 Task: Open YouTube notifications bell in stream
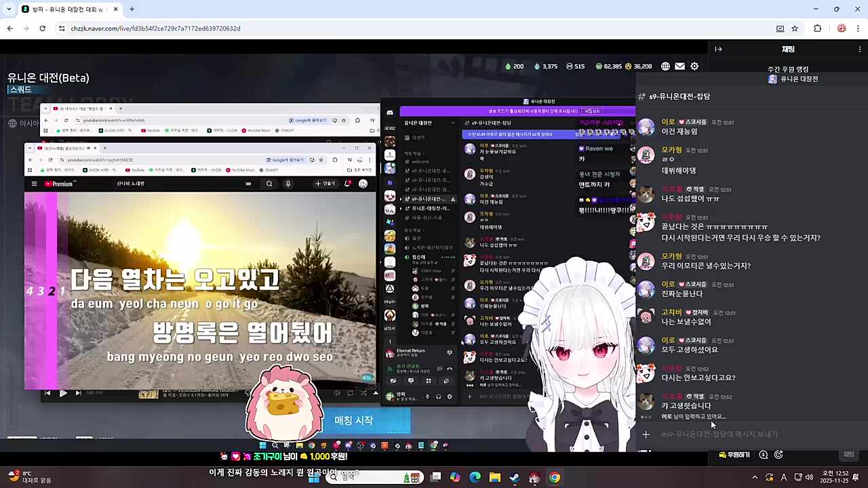[x=348, y=184]
